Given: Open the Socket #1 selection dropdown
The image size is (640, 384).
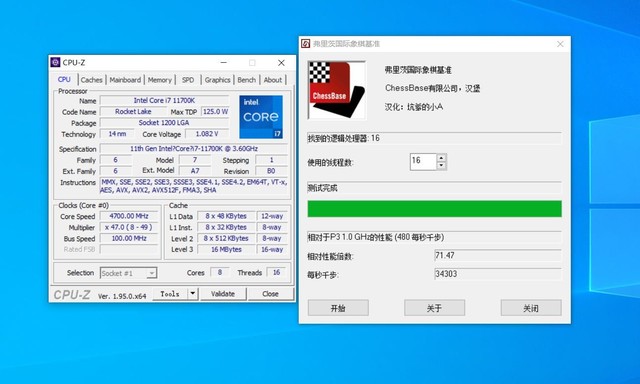Looking at the screenshot, I should 129,273.
